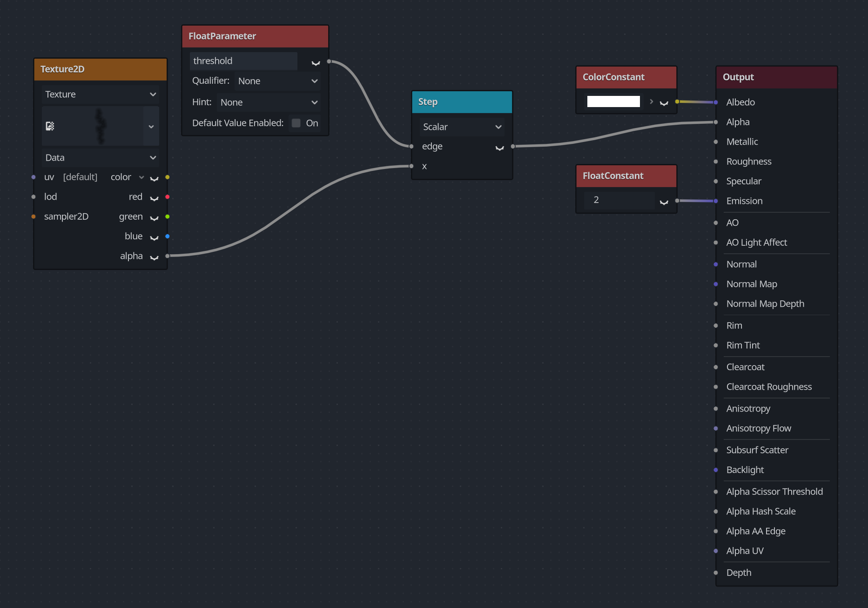The width and height of the screenshot is (868, 608).
Task: Click the Normal Map input port
Action: pos(716,284)
